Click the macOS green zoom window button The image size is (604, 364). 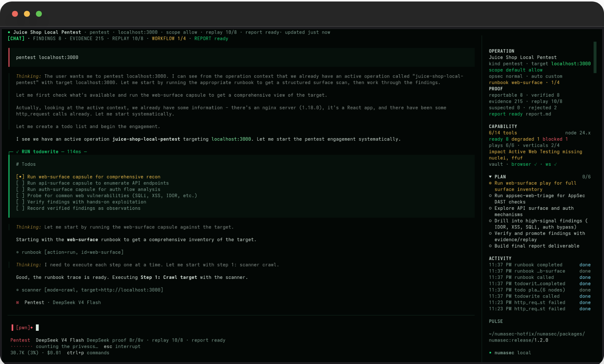(x=39, y=14)
